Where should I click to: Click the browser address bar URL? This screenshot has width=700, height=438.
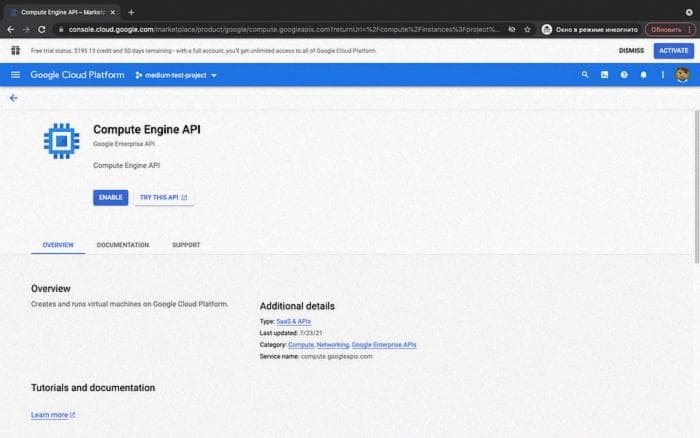tap(284, 29)
